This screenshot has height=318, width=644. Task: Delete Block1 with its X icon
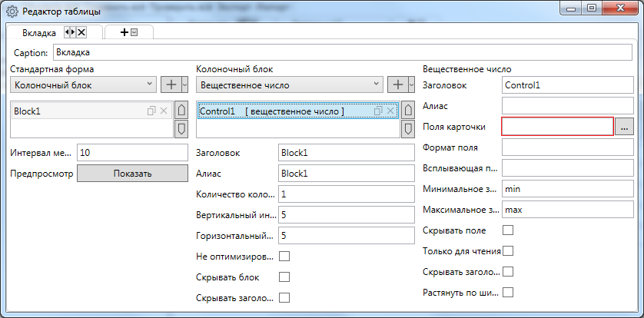(163, 111)
